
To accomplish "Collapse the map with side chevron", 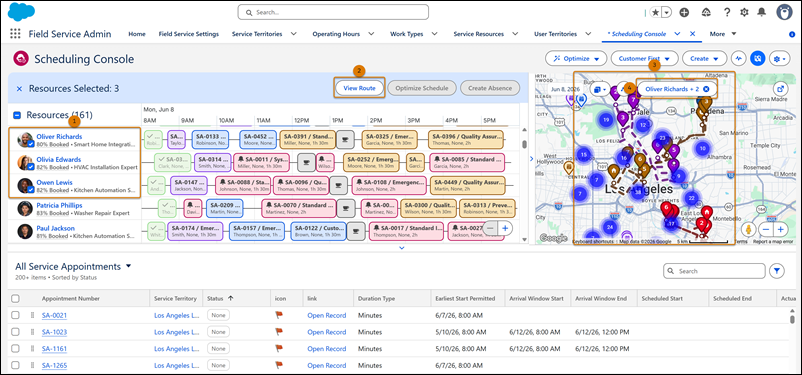I will tap(531, 159).
